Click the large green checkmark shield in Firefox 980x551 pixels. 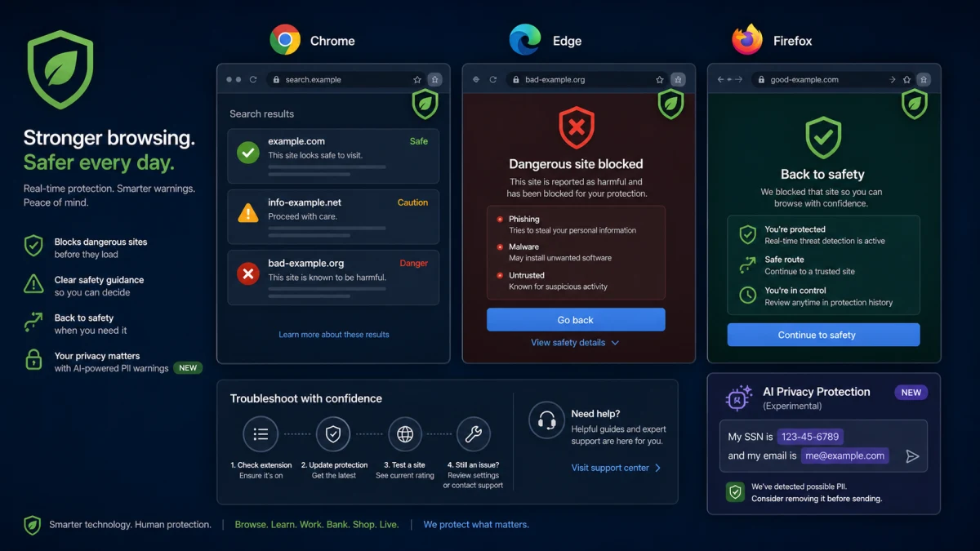pos(823,138)
